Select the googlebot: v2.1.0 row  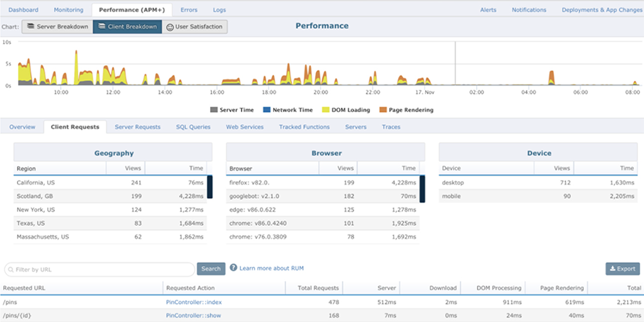coord(323,196)
